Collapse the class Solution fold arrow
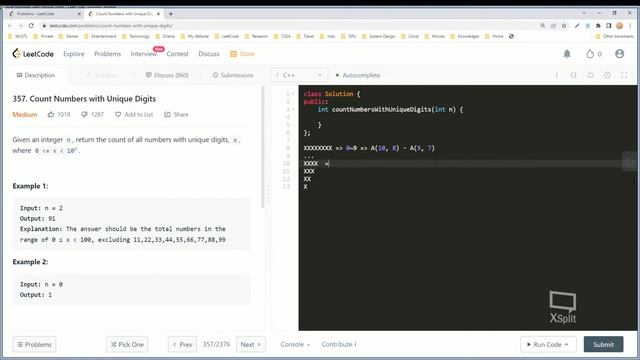 click(293, 94)
